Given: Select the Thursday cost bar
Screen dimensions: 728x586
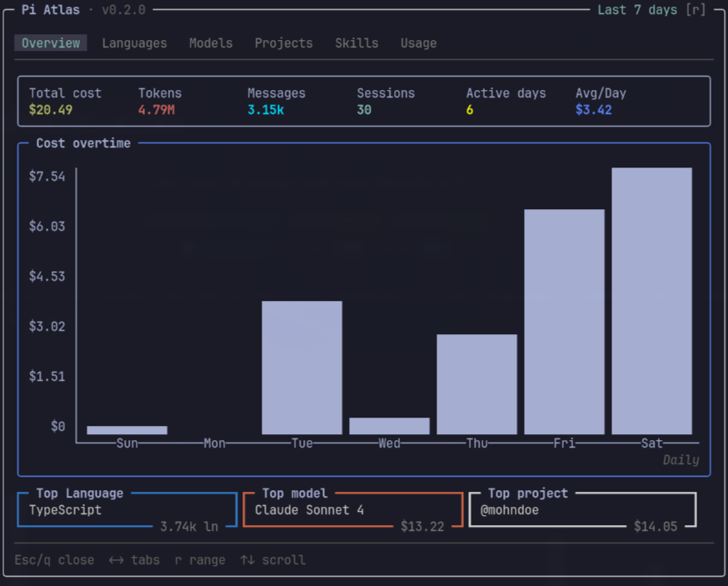Looking at the screenshot, I should [x=476, y=384].
